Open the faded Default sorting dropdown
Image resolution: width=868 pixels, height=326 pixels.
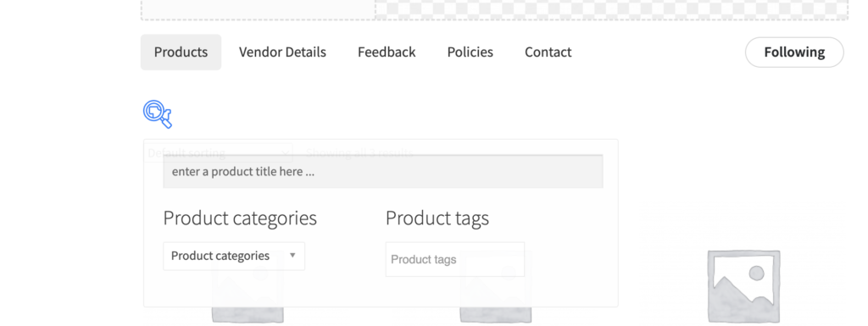coord(218,152)
